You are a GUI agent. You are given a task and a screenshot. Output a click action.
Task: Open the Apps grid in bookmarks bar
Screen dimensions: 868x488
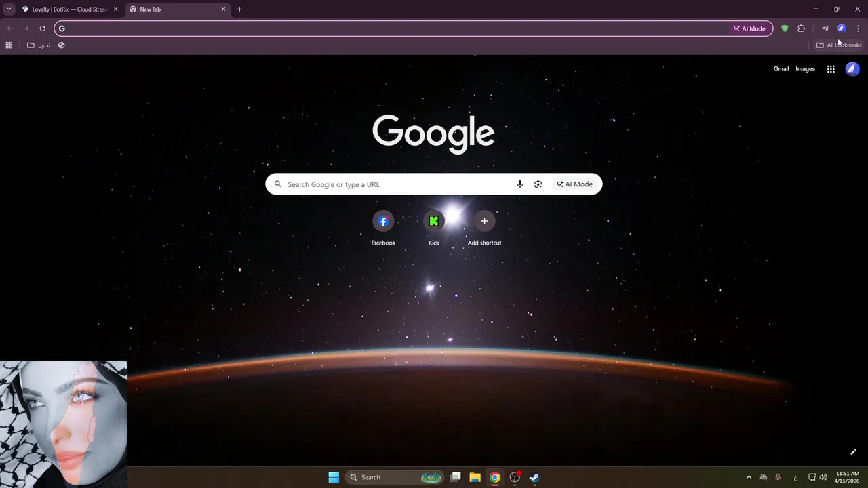coord(9,45)
